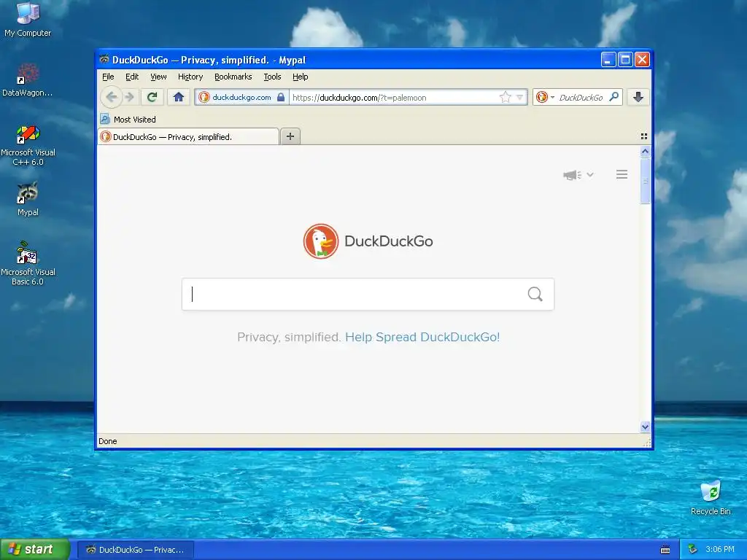Bookmark this page with the star icon
The image size is (747, 560).
click(x=505, y=97)
